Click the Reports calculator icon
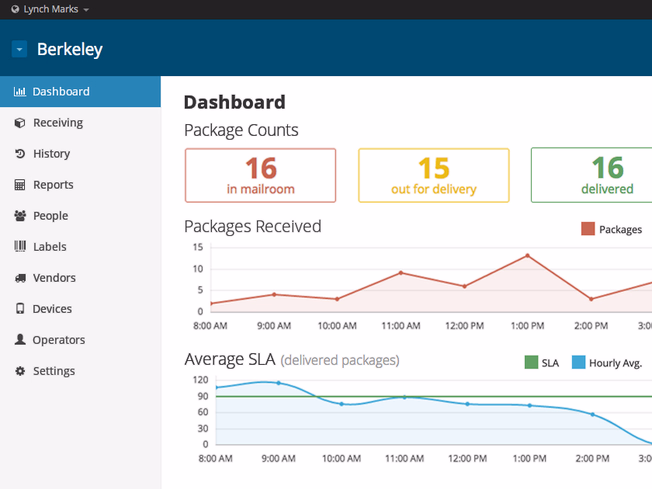 [20, 185]
